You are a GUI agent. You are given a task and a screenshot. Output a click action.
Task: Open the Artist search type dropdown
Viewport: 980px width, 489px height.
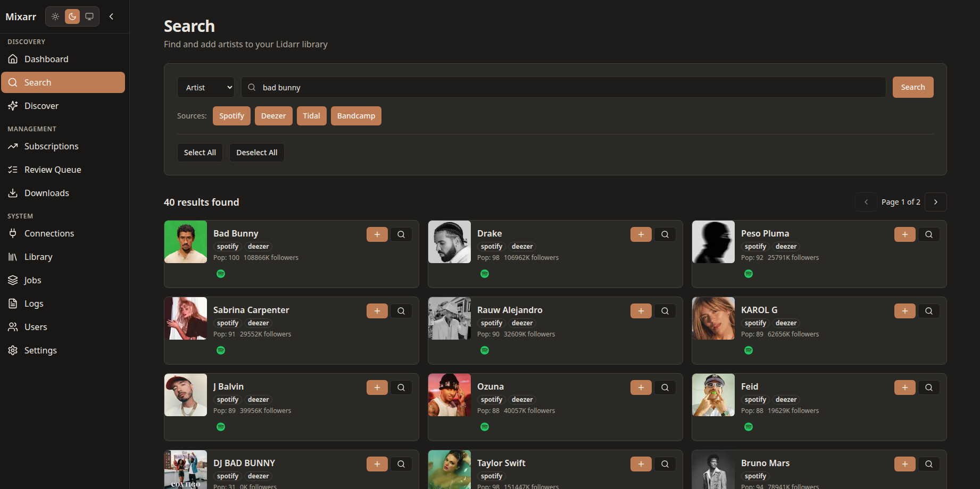[206, 88]
